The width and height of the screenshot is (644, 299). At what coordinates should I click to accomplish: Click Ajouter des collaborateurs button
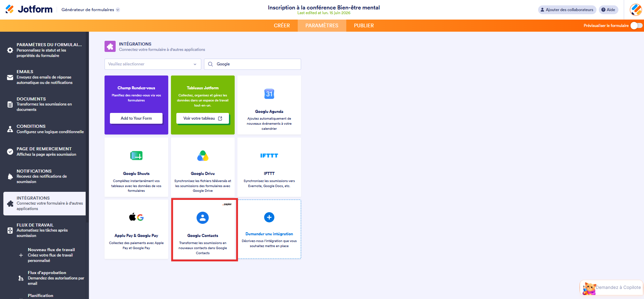click(x=567, y=10)
